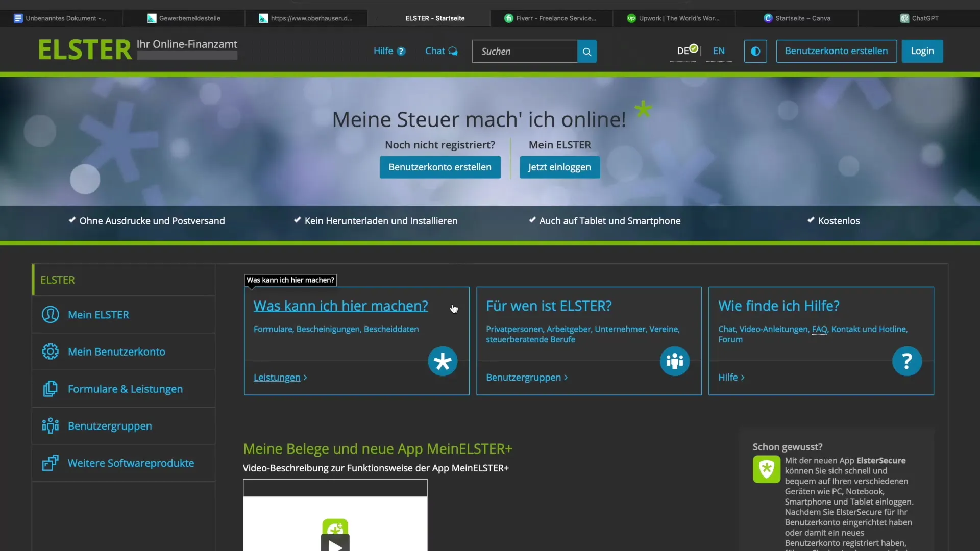Click the ElsterSecure green shield icon
The width and height of the screenshot is (980, 551).
click(x=766, y=469)
